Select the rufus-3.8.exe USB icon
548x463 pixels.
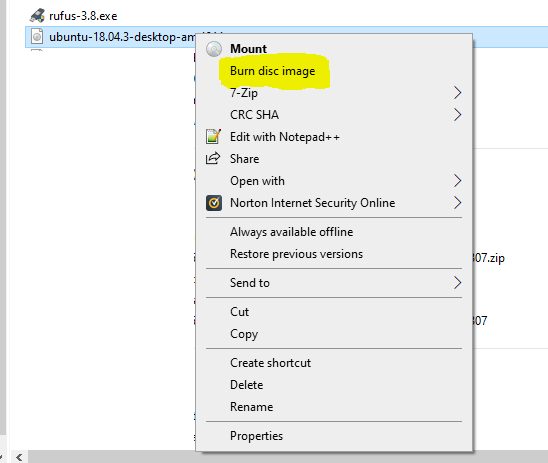tap(37, 15)
